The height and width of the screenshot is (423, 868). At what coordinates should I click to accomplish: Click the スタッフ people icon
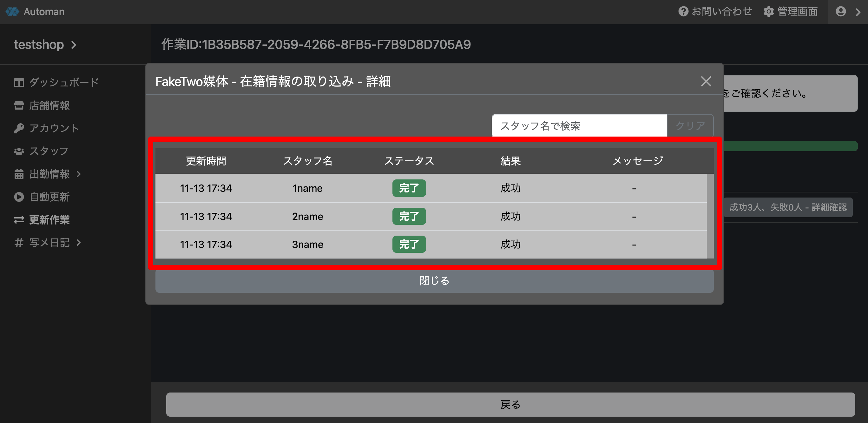(x=19, y=151)
